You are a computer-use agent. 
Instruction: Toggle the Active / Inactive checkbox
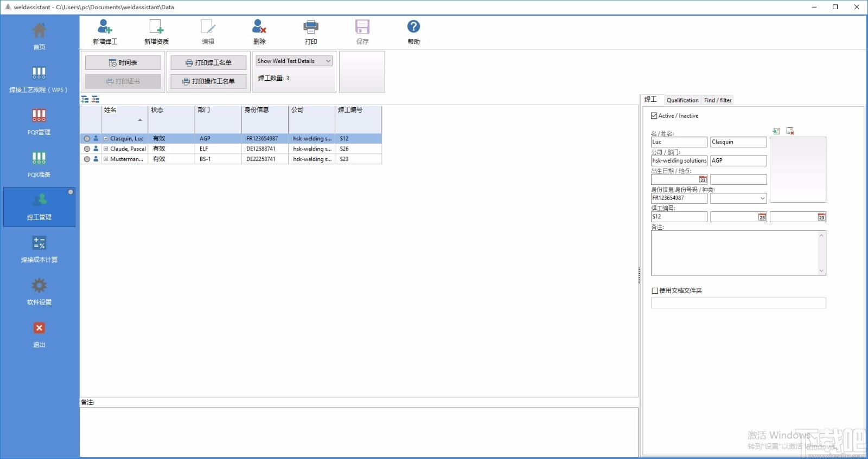[x=654, y=115]
